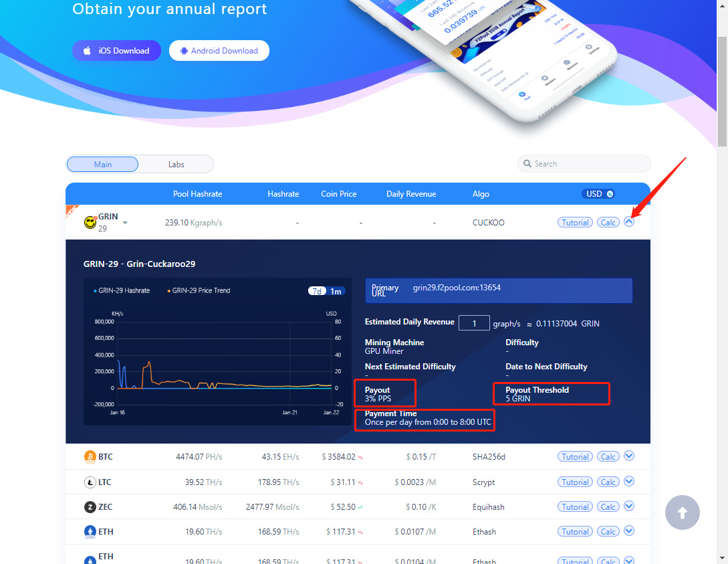Open the BTC Tutorial link
The height and width of the screenshot is (564, 728).
pos(575,457)
